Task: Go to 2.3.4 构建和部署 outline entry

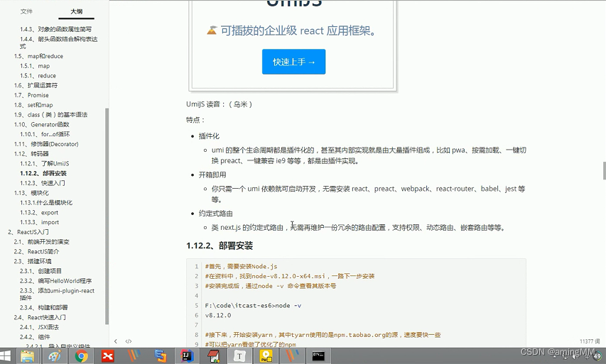Action: coord(43,307)
